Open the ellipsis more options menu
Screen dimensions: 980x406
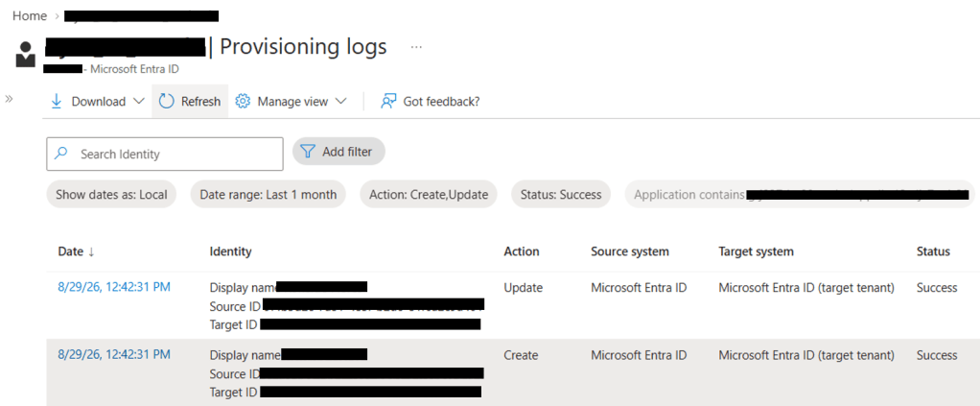click(x=416, y=47)
